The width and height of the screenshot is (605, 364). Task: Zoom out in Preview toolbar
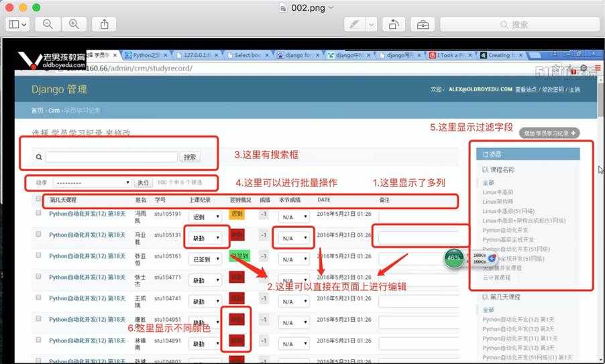click(x=48, y=24)
